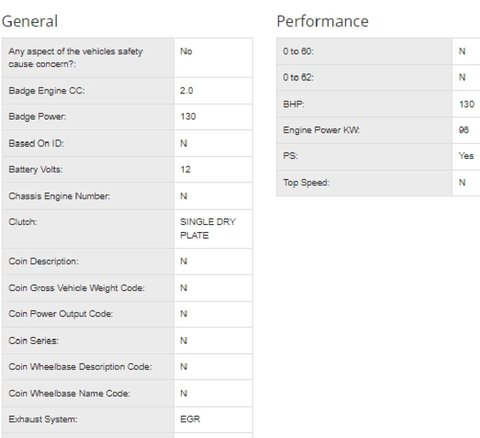Select the Badge Power label cell
The image size is (480, 438).
coord(88,117)
